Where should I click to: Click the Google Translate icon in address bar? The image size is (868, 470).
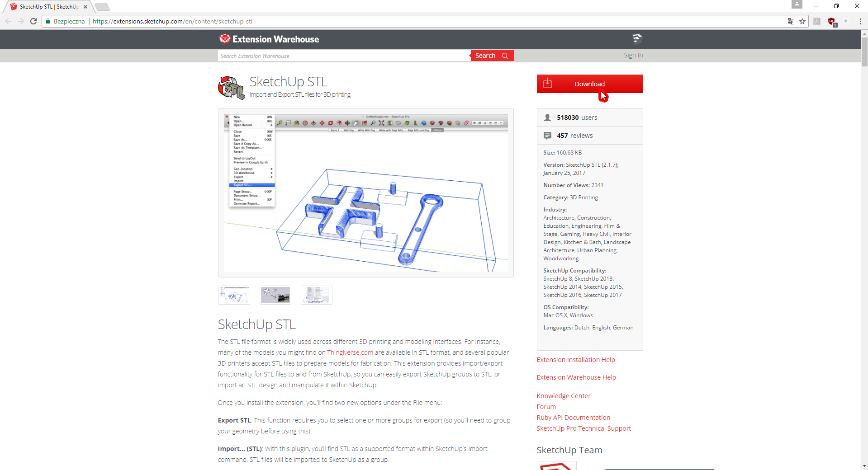pos(791,21)
